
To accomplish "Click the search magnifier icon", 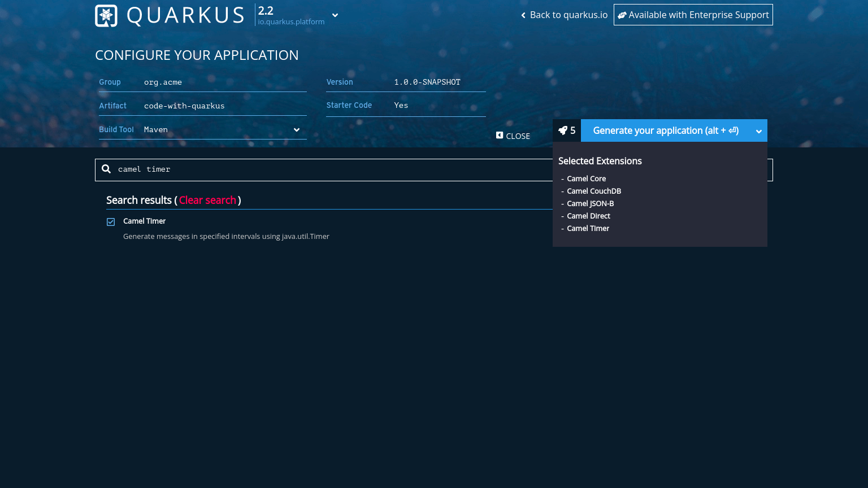I will [x=106, y=169].
